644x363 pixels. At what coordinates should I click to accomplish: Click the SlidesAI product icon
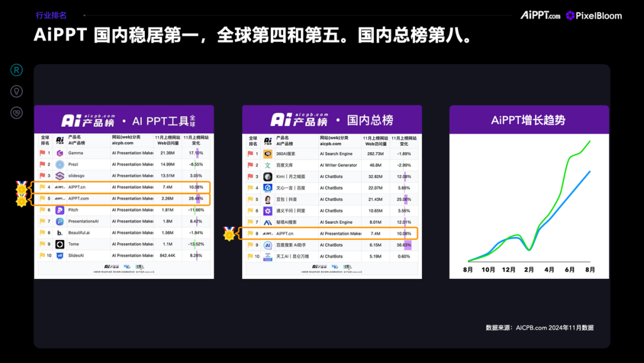60,256
